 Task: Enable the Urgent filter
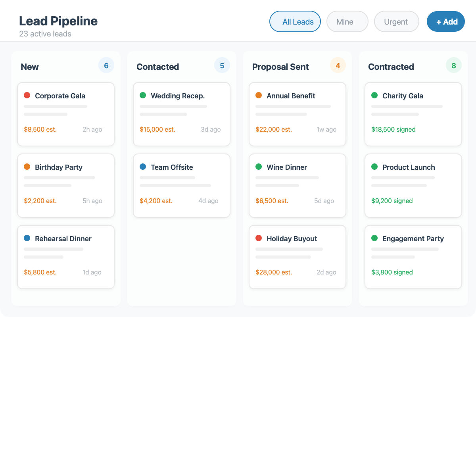click(396, 21)
